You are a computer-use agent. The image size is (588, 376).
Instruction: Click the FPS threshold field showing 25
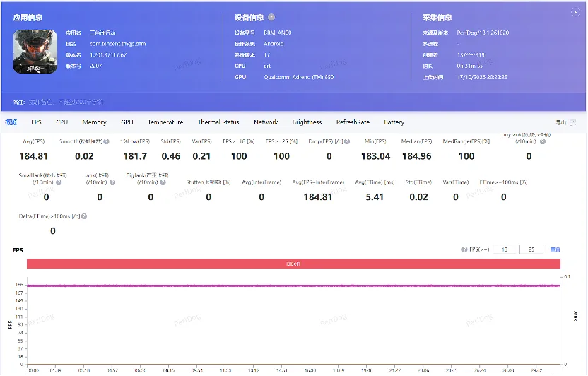tap(531, 249)
